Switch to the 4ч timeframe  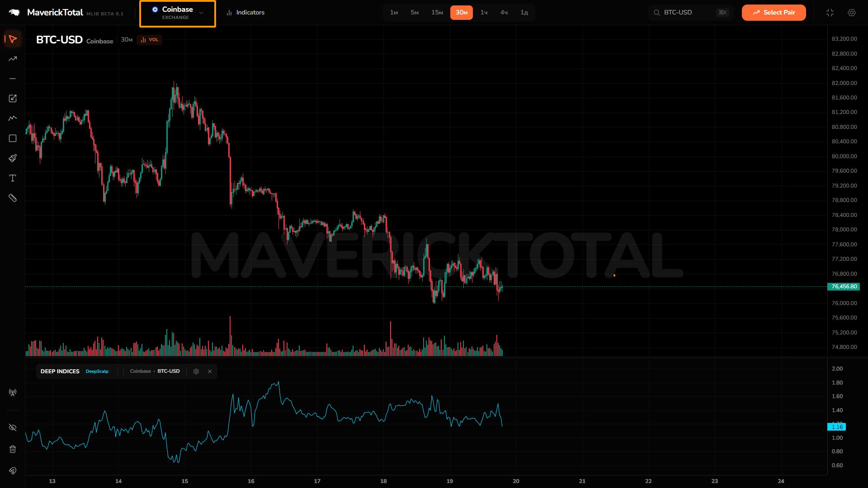504,13
